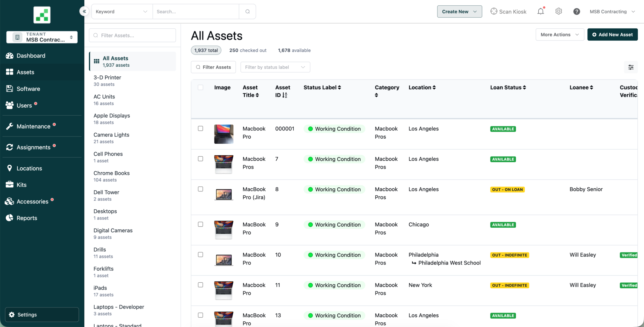Expand the MSB Contracting account menu
644x327 pixels.
point(612,12)
